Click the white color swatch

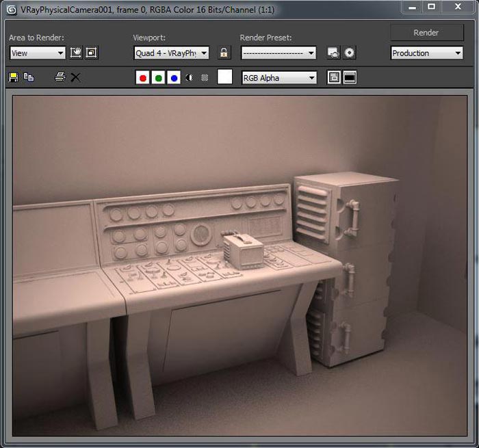click(x=225, y=77)
